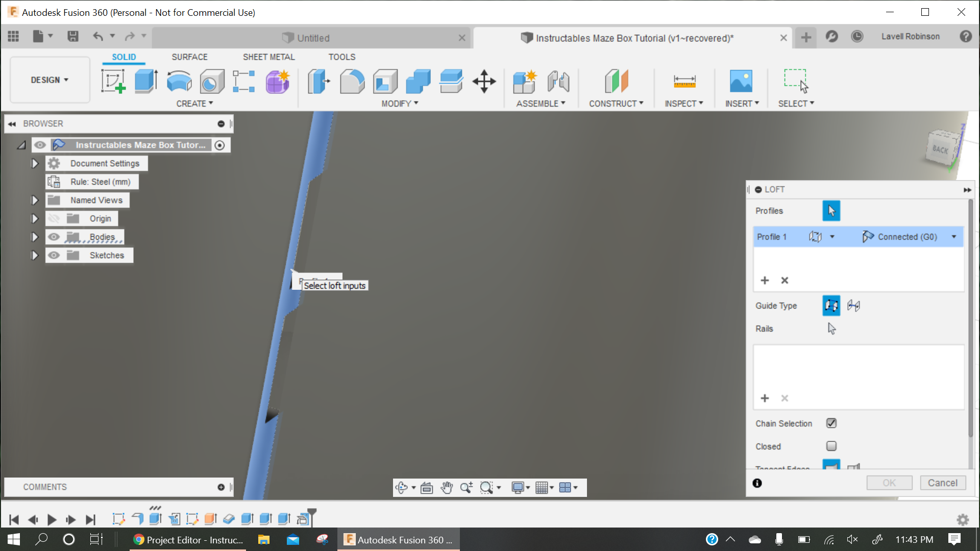Switch to the SOLID tab
Viewport: 980px width, 551px height.
tap(124, 57)
